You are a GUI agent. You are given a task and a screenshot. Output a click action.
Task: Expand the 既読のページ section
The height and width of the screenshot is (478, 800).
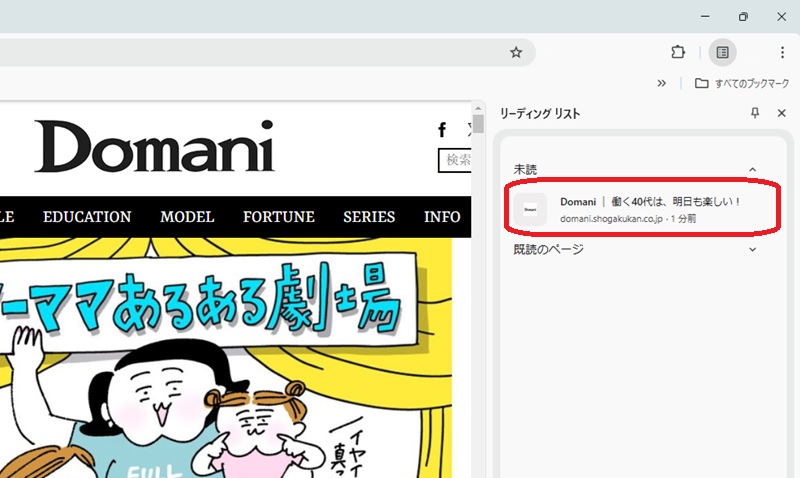pyautogui.click(x=753, y=249)
